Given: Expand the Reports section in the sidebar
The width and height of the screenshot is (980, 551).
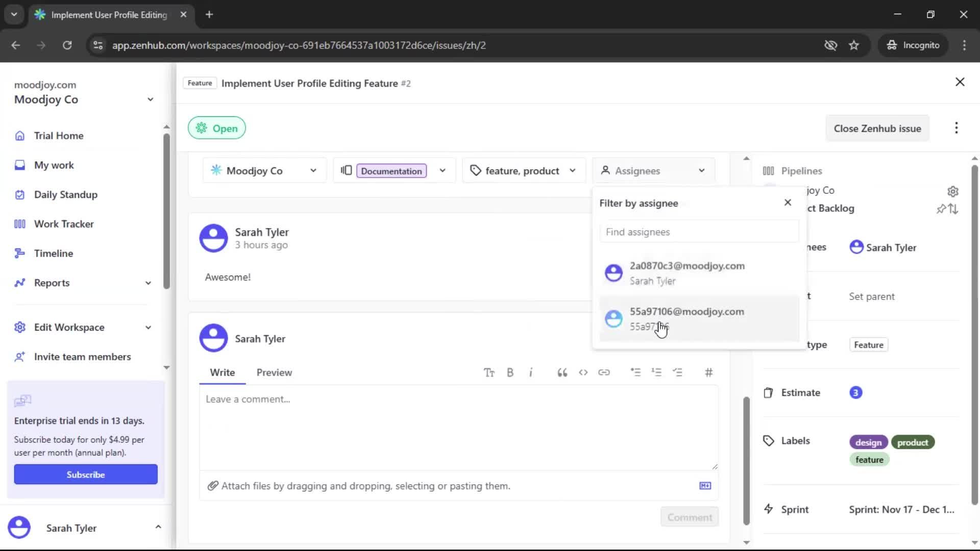Looking at the screenshot, I should (x=148, y=283).
